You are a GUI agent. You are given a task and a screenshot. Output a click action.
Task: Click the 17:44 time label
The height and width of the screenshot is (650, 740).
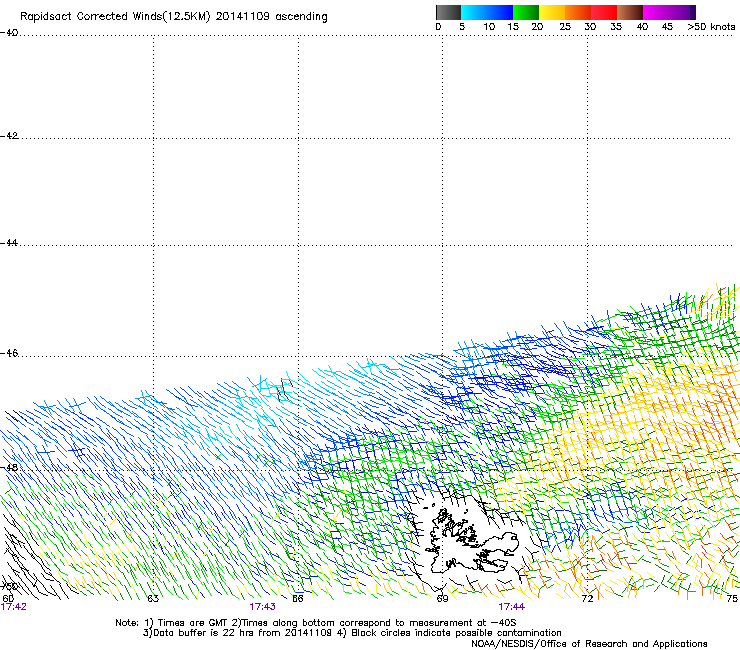(x=512, y=607)
